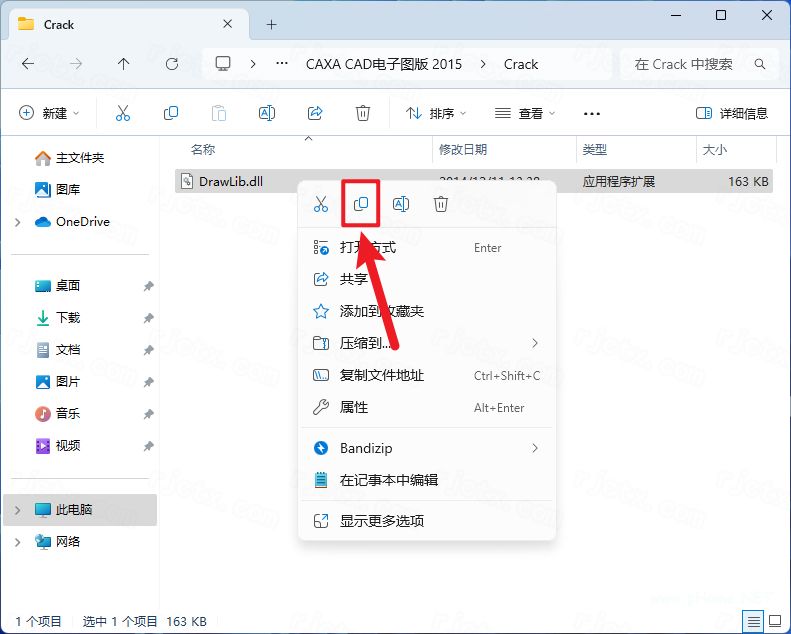The height and width of the screenshot is (634, 791).
Task: Expand the Bandizip submenu arrow
Action: tap(535, 448)
